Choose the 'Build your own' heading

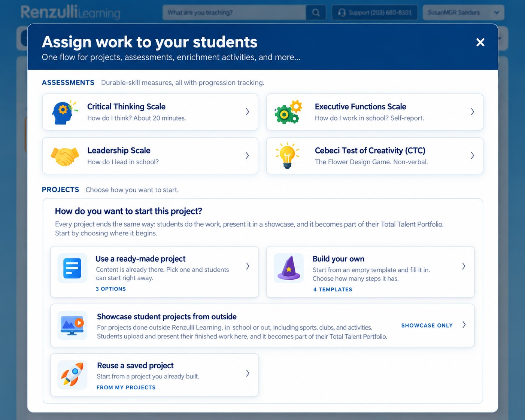tap(339, 259)
